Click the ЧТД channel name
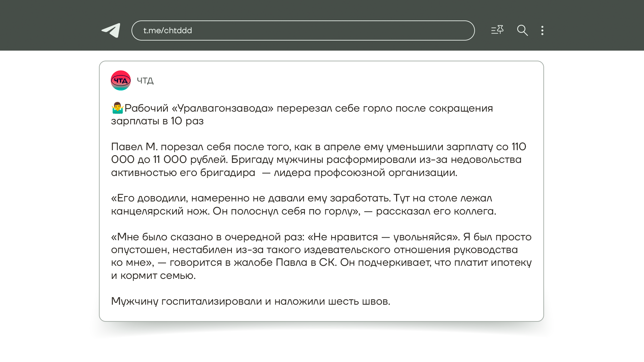This screenshot has width=644, height=362. pyautogui.click(x=145, y=81)
